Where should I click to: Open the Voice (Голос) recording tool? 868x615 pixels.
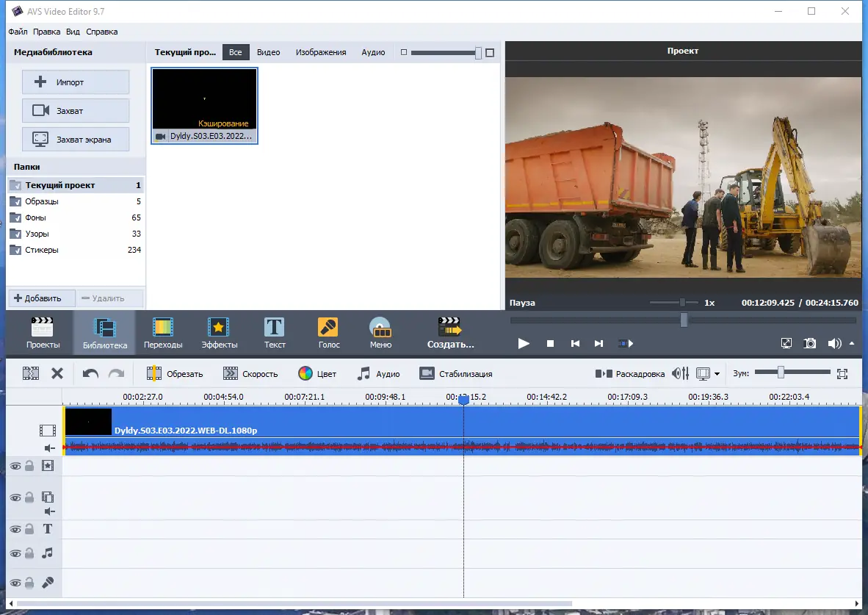pos(328,333)
